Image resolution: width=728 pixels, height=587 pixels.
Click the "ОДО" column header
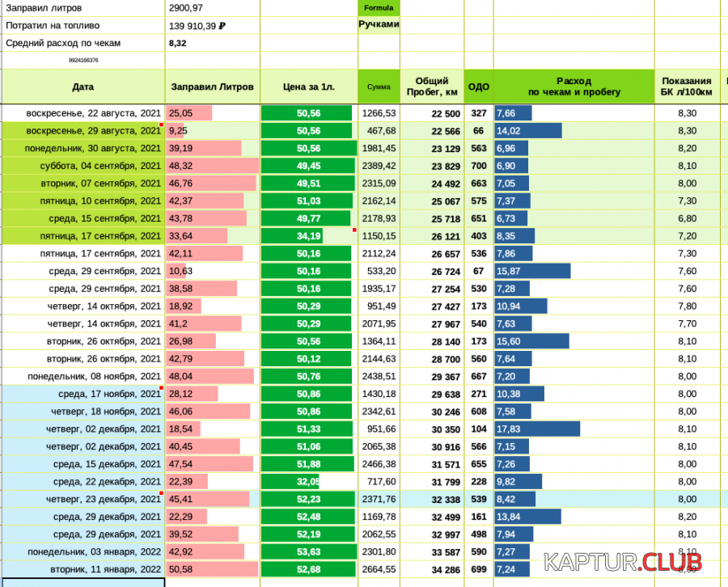point(479,87)
